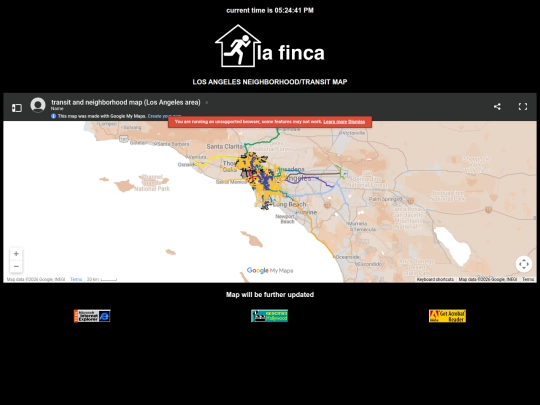The width and height of the screenshot is (540, 405).
Task: Zoom in on the map
Action: [16, 254]
